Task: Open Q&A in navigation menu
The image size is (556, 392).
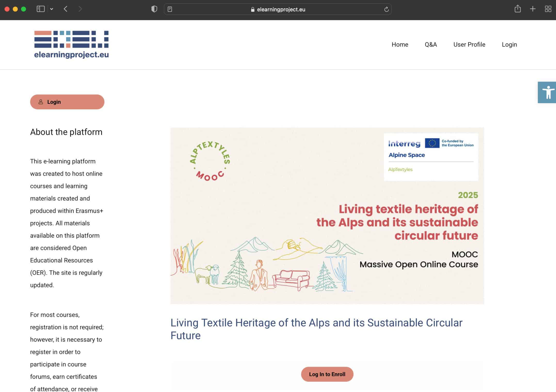Action: click(431, 45)
